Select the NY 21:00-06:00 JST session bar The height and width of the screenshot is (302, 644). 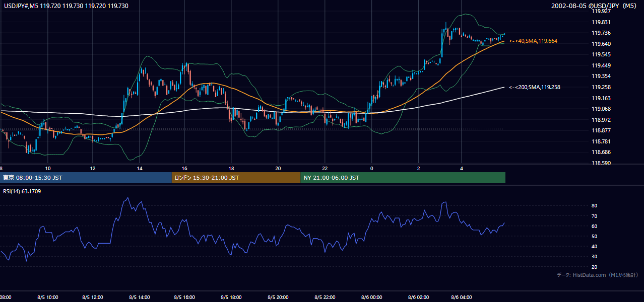(403, 178)
